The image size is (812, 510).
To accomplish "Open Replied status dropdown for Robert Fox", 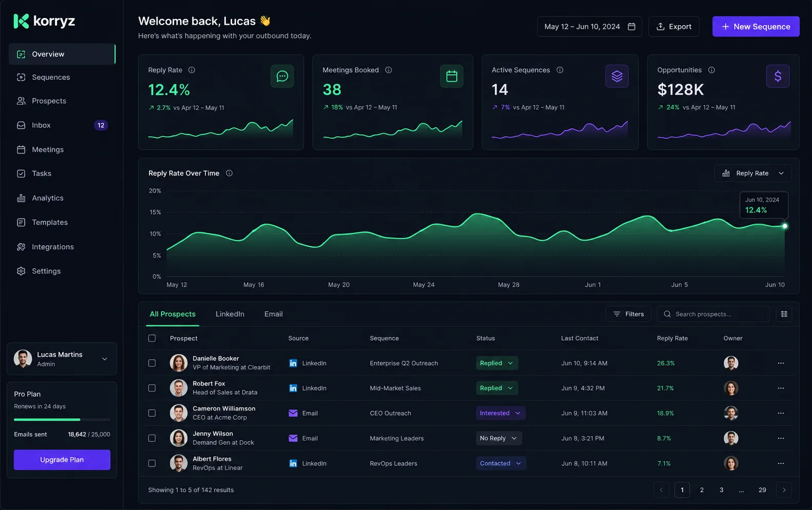I will [x=497, y=388].
